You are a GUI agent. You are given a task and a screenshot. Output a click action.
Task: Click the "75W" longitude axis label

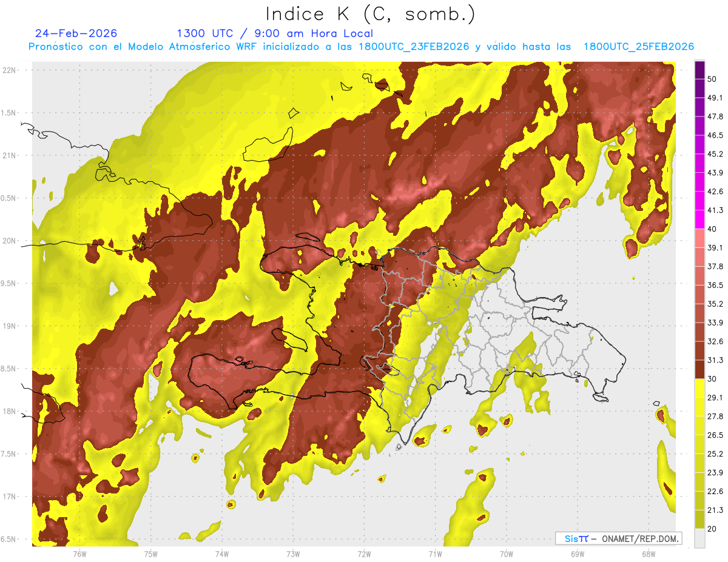click(150, 554)
